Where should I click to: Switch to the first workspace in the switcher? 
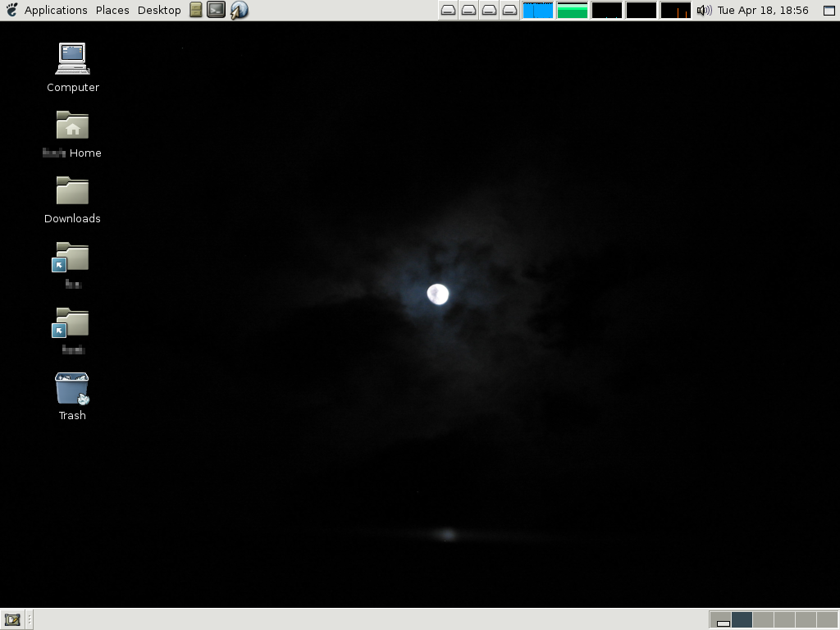pyautogui.click(x=720, y=619)
